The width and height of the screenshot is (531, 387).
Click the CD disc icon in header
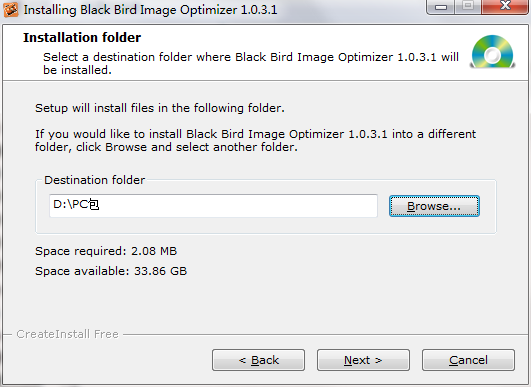pos(492,51)
